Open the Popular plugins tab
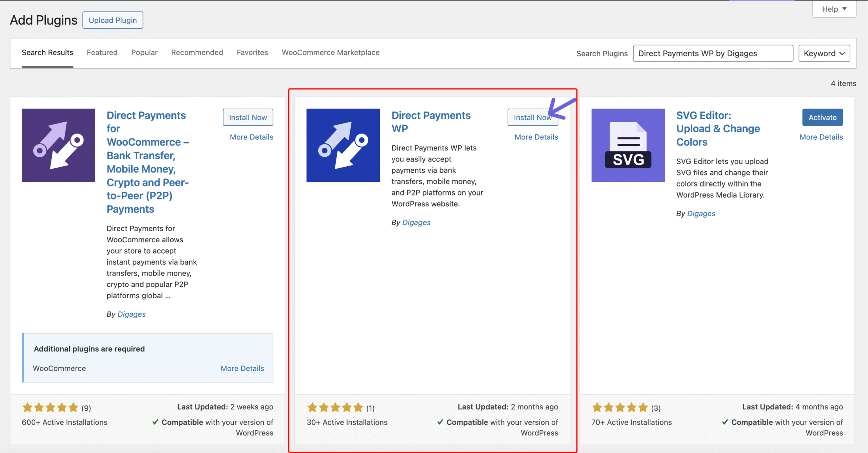Screen dimensions: 868x453 click(144, 53)
